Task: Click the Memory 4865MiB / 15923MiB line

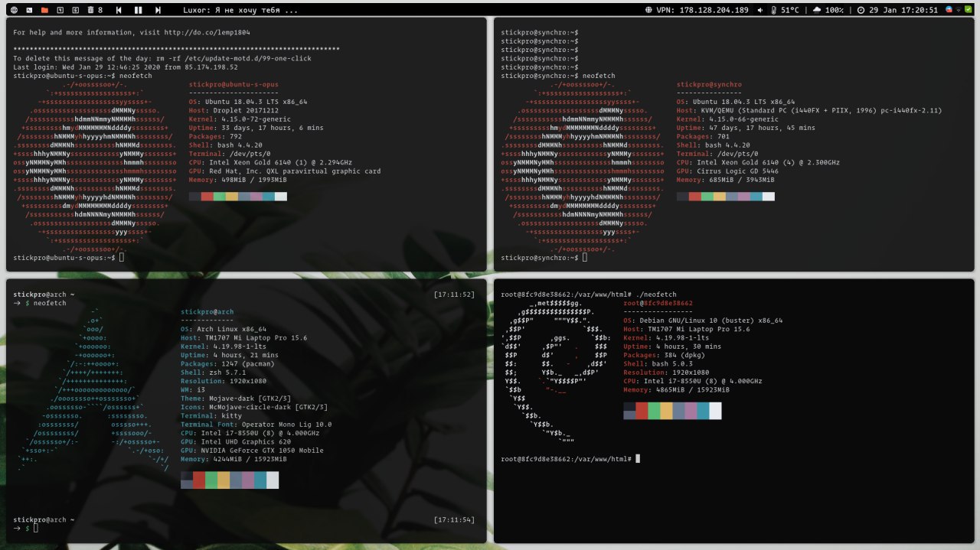Action: (677, 389)
